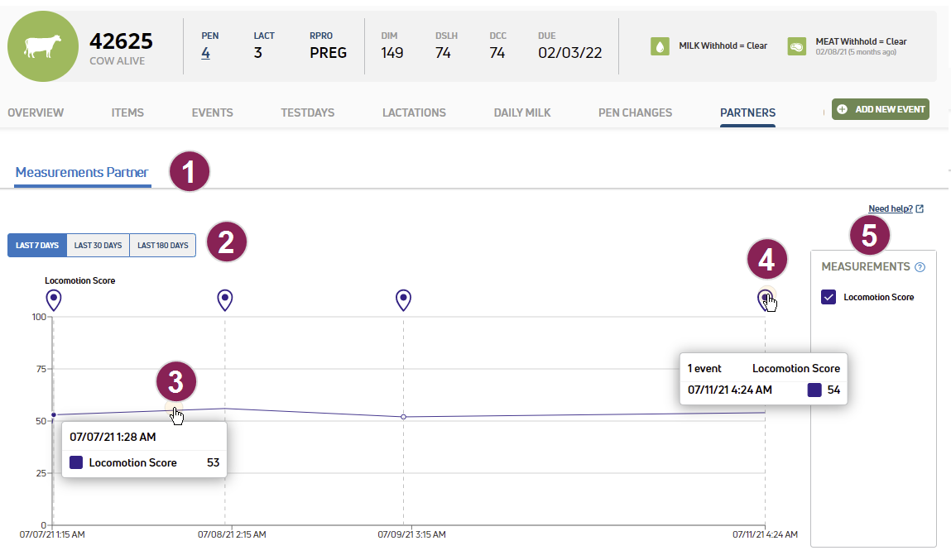Click the Add New Event button
Image resolution: width=951 pixels, height=560 pixels.
881,109
